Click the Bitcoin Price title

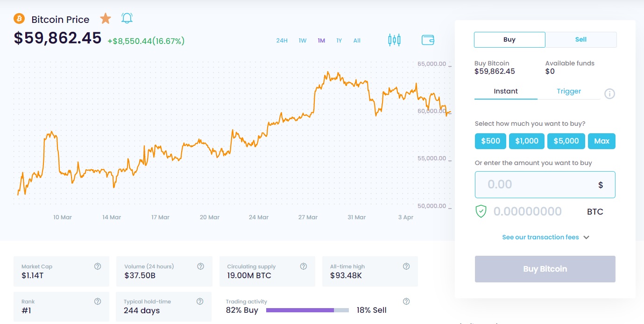tap(60, 20)
